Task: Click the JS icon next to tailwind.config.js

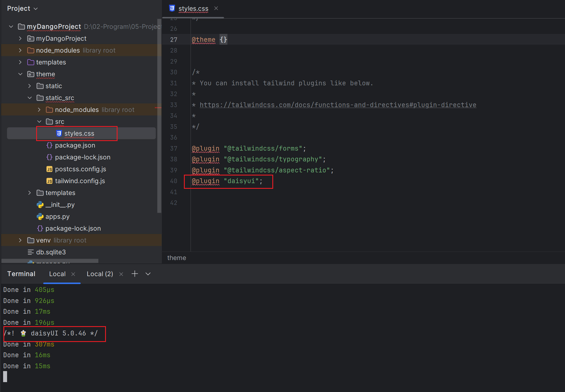Action: pos(49,181)
